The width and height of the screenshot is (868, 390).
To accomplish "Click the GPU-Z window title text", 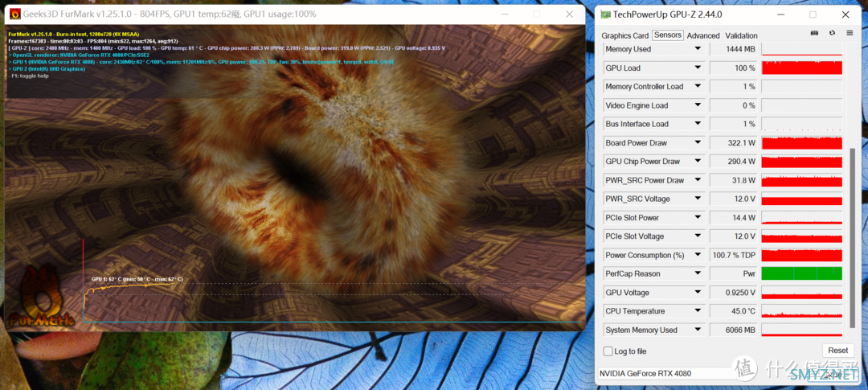I will (669, 14).
